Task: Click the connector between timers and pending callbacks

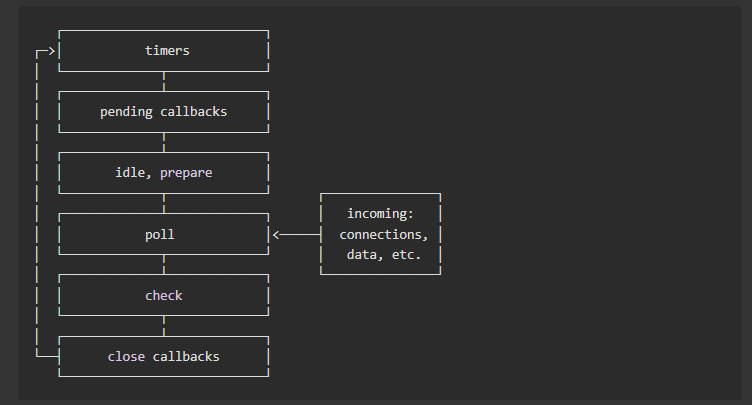Action: [x=164, y=81]
